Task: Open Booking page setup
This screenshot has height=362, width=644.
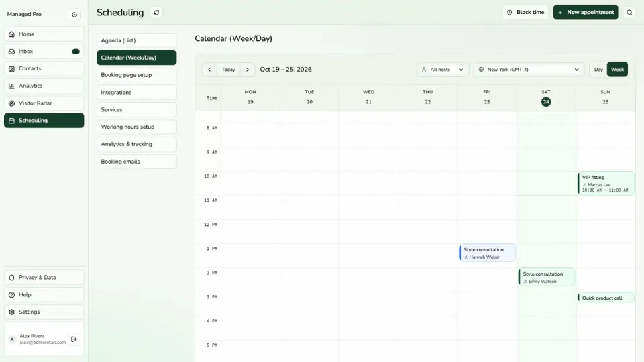Action: (x=137, y=74)
